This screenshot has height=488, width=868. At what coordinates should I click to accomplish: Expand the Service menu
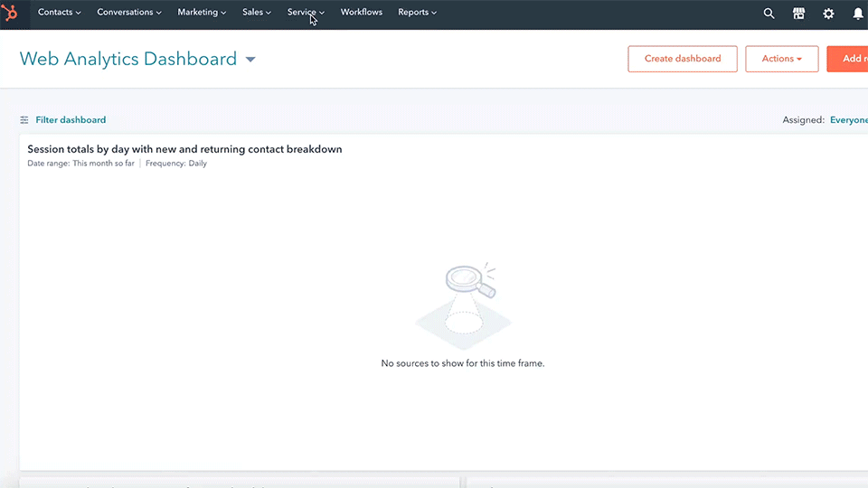(306, 12)
